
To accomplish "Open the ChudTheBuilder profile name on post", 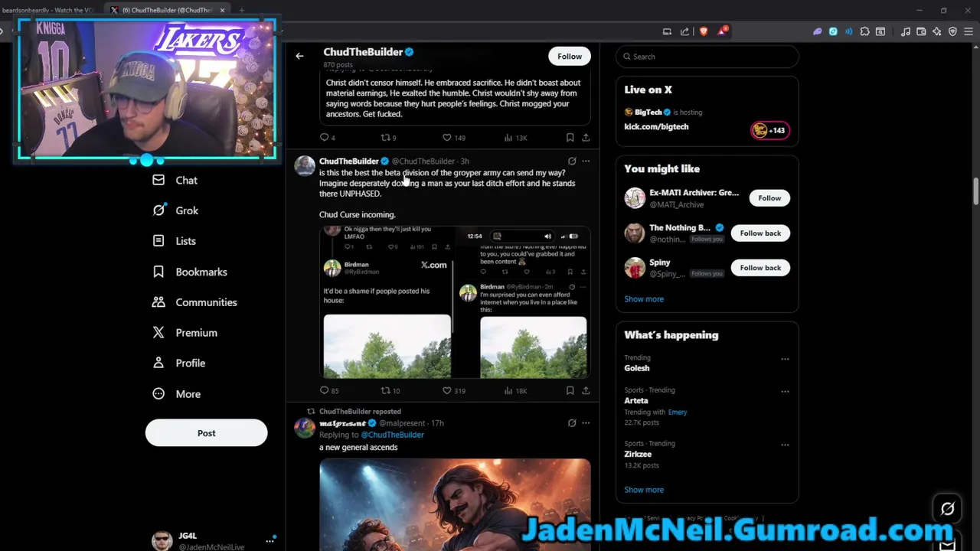I will (349, 161).
